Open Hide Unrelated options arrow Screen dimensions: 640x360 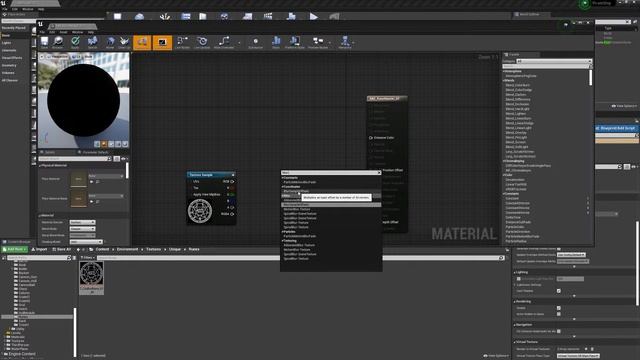coord(239,42)
